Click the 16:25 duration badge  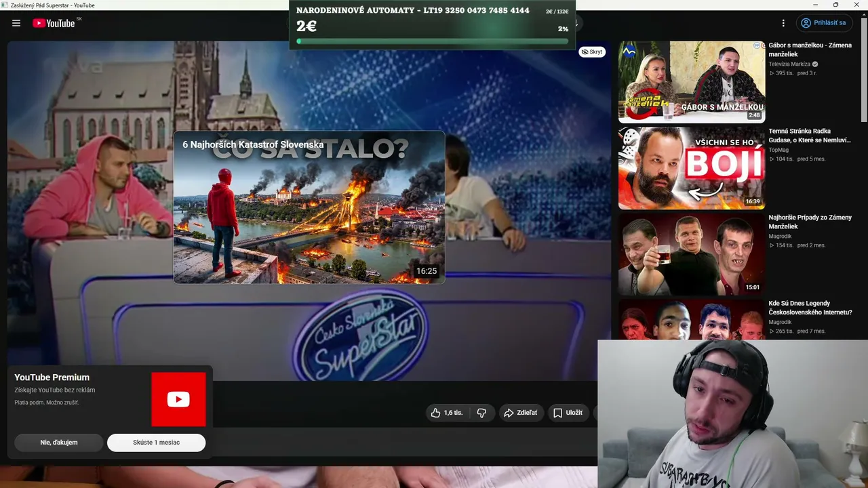click(x=427, y=271)
